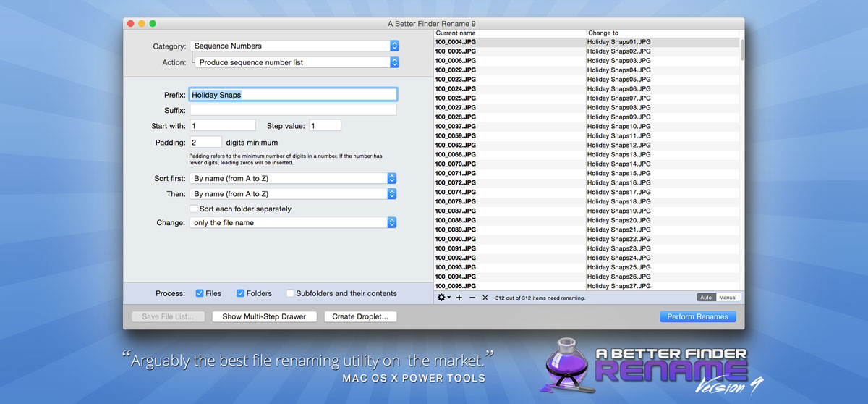Select file row 100_0093.JPG
The width and height of the screenshot is (868, 404).
pyautogui.click(x=587, y=268)
